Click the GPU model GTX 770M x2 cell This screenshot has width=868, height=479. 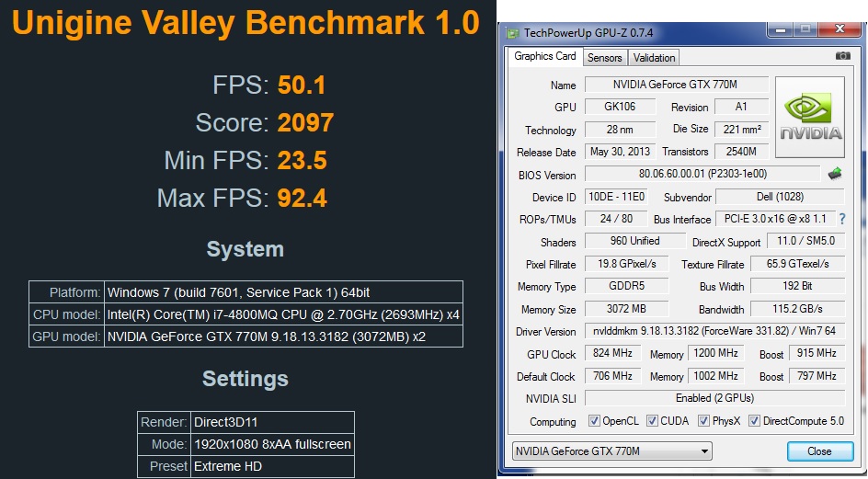point(283,336)
